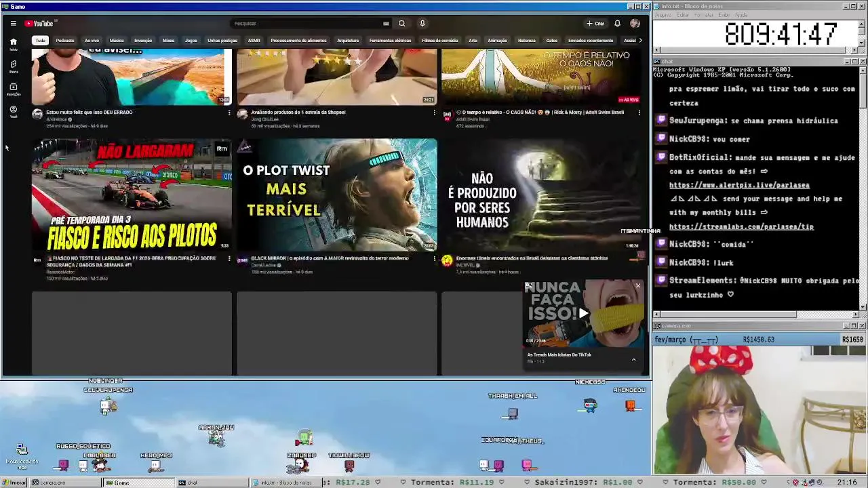Play the miniplayer video
868x488 pixels.
583,313
